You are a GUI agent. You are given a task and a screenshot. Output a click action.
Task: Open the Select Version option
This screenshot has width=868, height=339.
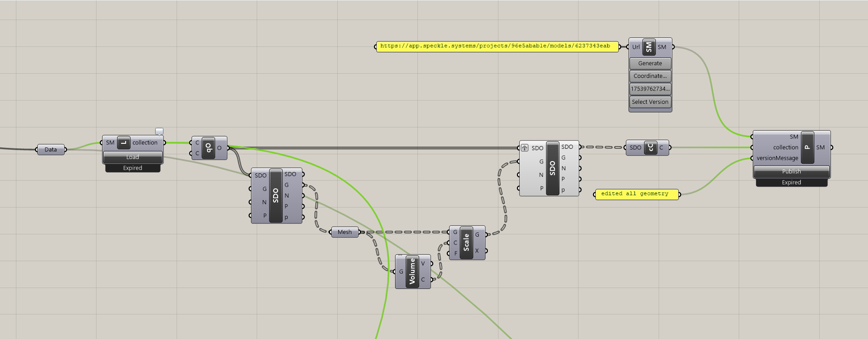(x=650, y=102)
